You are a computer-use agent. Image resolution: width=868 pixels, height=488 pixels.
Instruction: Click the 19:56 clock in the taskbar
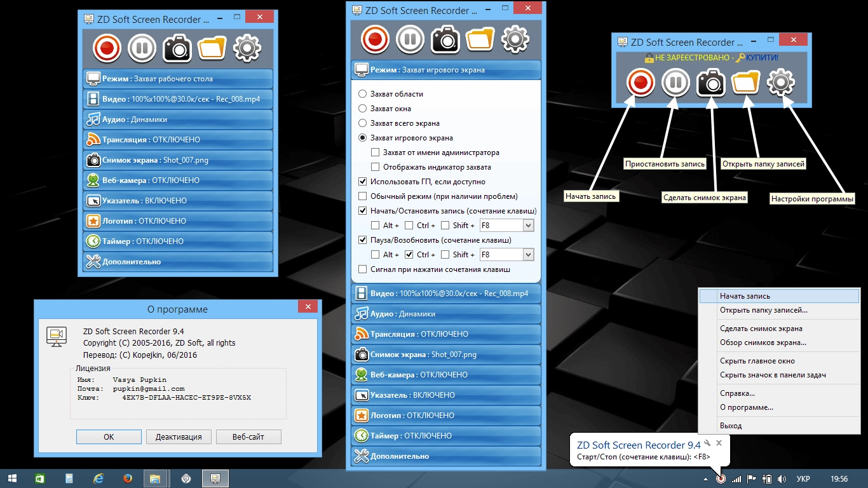[839, 478]
